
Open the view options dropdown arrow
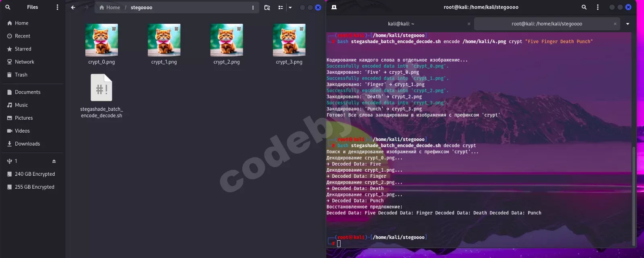click(290, 7)
